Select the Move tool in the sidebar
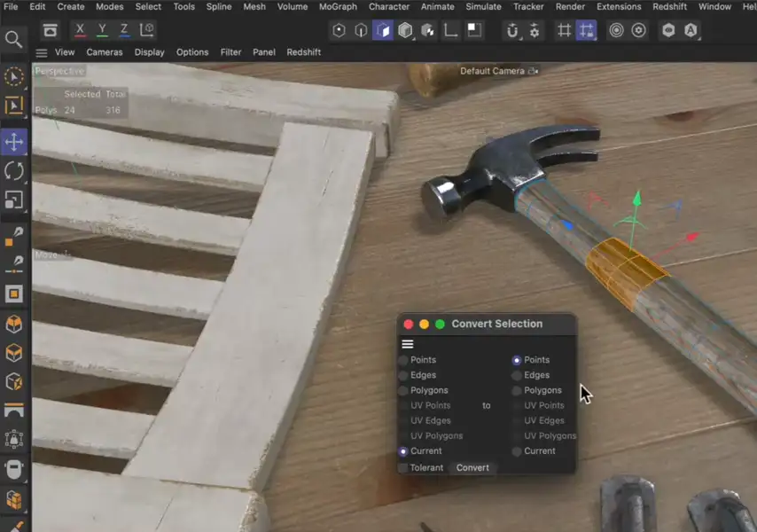The width and height of the screenshot is (757, 532). [x=13, y=140]
